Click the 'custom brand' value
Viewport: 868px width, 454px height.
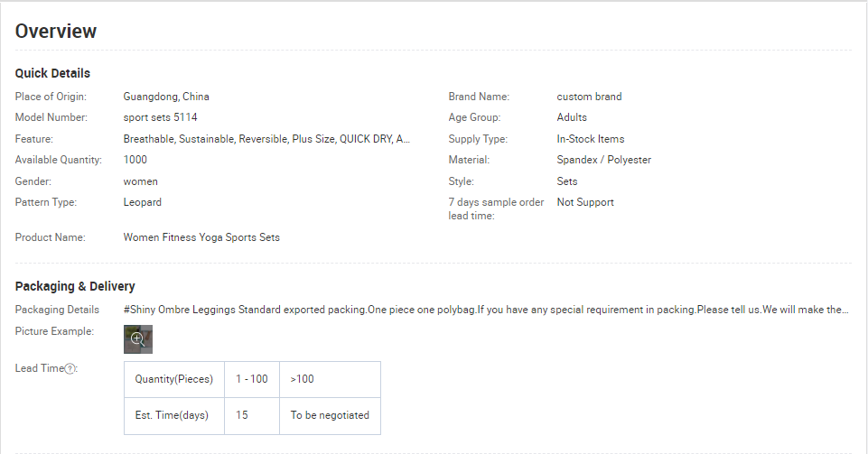click(589, 97)
